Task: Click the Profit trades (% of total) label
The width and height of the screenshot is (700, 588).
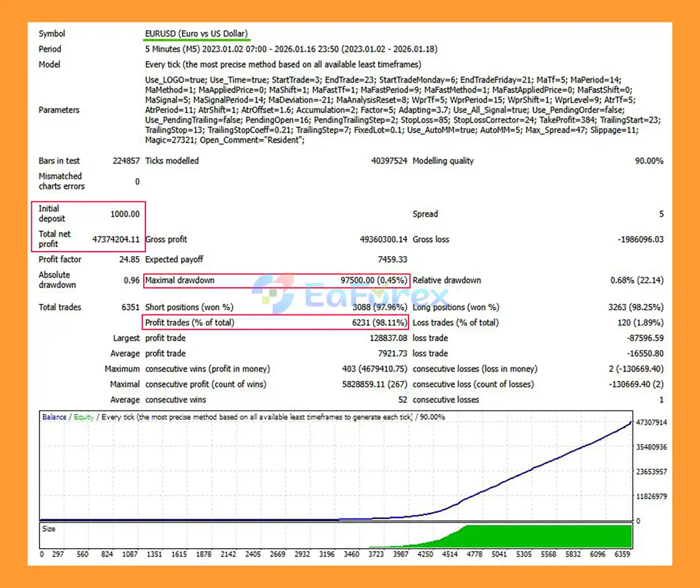Action: [x=189, y=323]
